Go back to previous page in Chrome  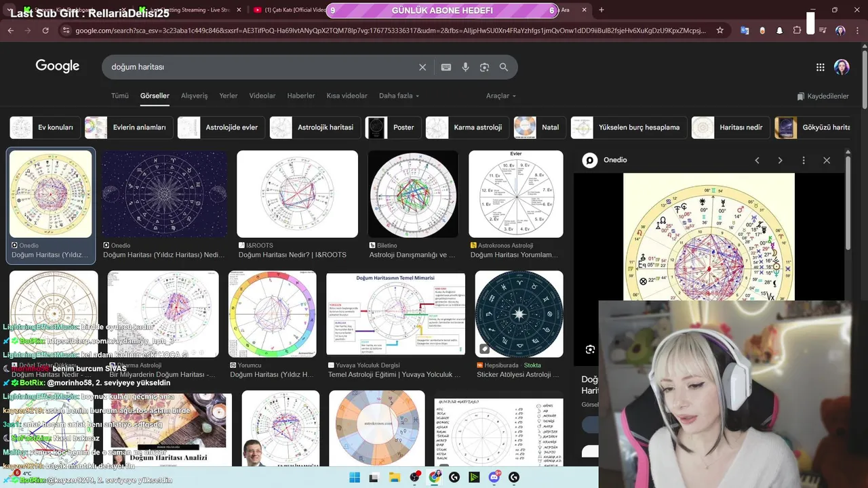tap(10, 30)
